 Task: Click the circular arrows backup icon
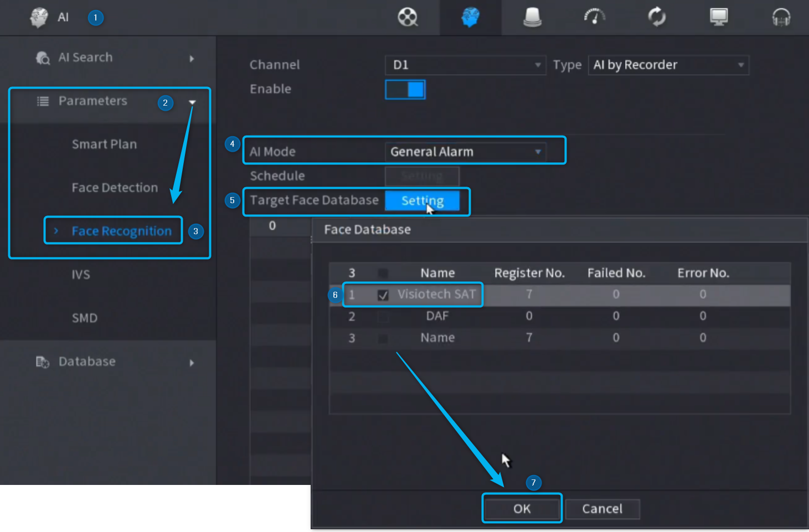(x=657, y=17)
